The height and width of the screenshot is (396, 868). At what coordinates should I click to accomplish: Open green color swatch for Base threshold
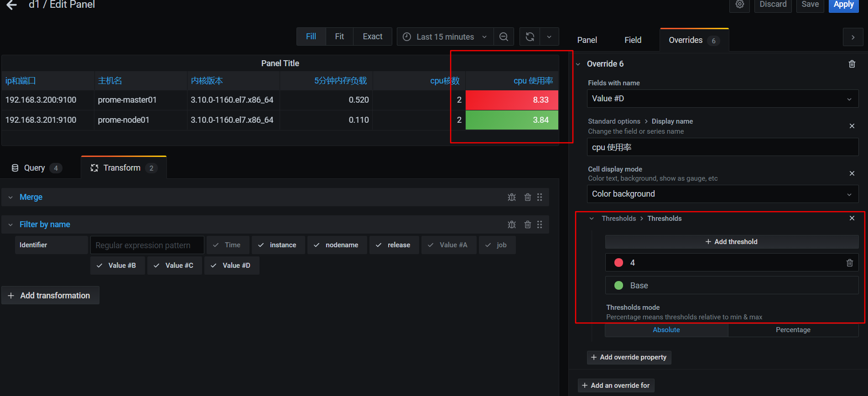(x=619, y=286)
